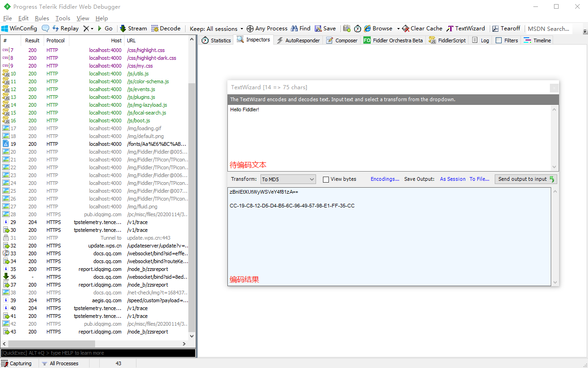Image resolution: width=588 pixels, height=368 pixels.
Task: Click the Tearoff button
Action: [506, 29]
